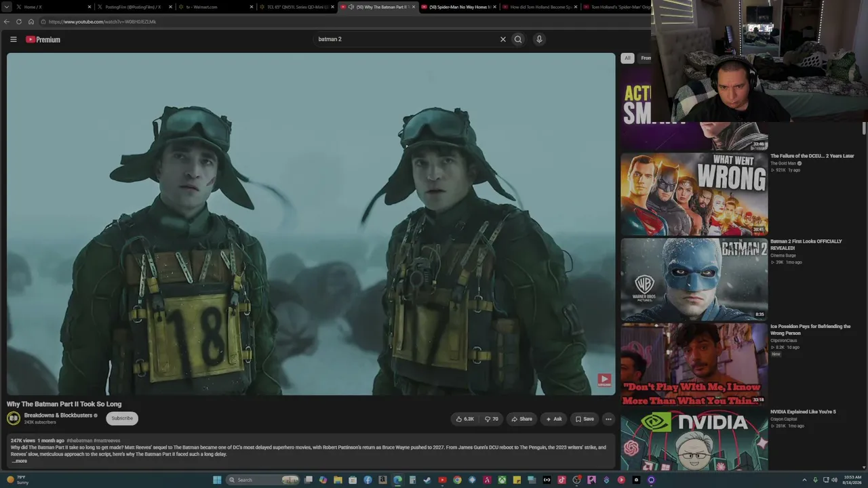Open Amazon from the taskbar
Screen dimensions: 868x488
click(x=382, y=480)
